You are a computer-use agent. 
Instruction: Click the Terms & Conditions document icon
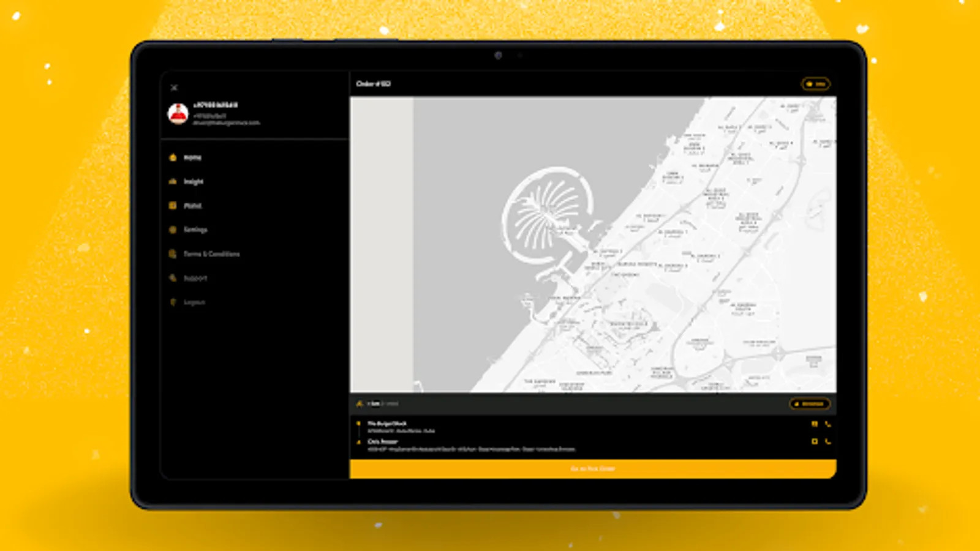pyautogui.click(x=173, y=253)
